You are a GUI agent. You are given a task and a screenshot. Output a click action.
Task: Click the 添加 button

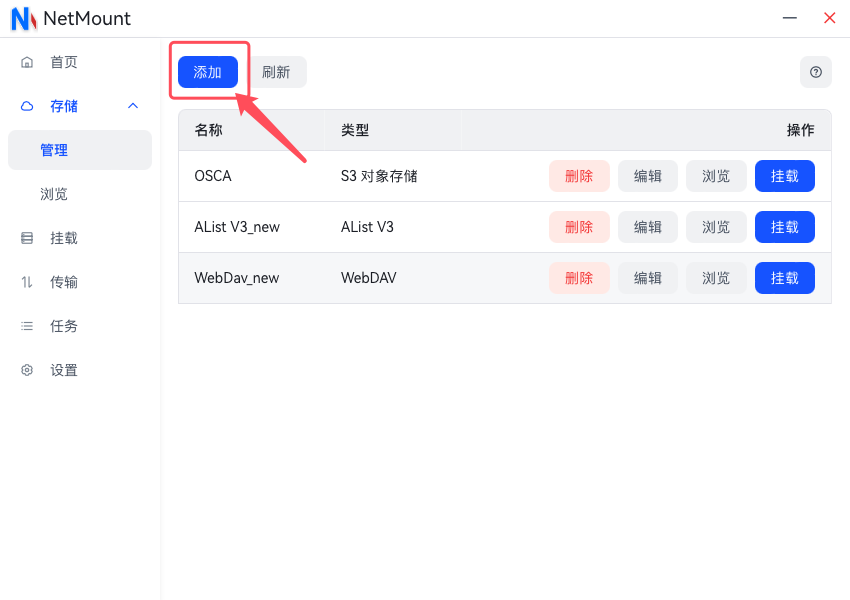[208, 72]
